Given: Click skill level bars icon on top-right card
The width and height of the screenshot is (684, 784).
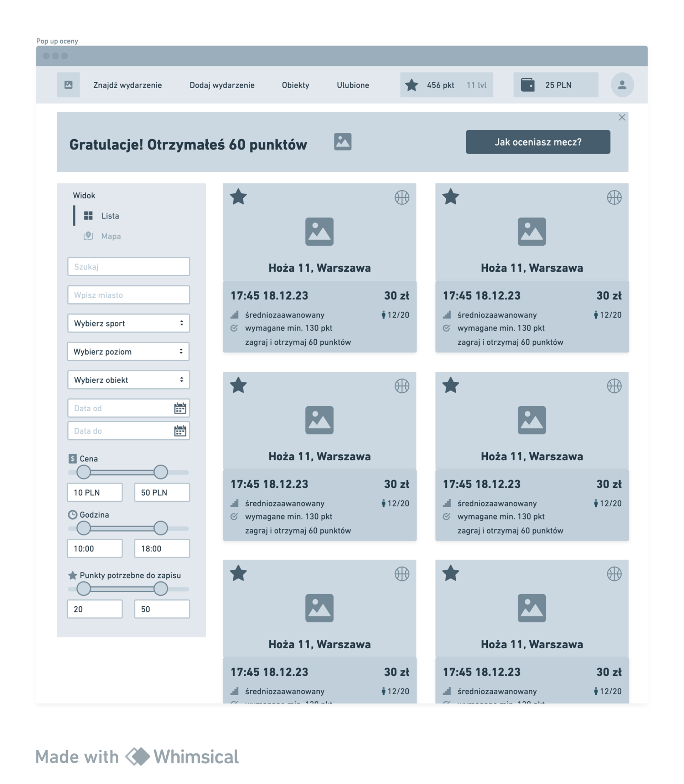Looking at the screenshot, I should (x=447, y=315).
